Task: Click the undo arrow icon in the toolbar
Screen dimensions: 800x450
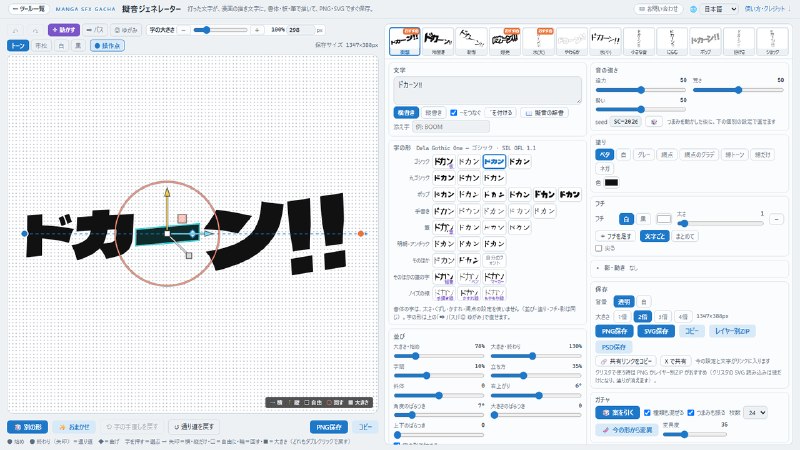Action: (x=16, y=30)
